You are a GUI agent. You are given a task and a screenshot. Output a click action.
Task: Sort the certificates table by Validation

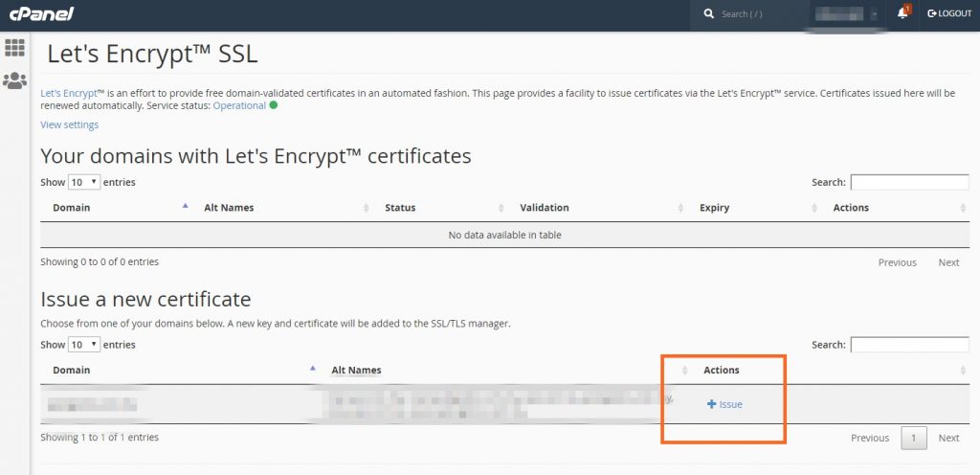[x=545, y=208]
